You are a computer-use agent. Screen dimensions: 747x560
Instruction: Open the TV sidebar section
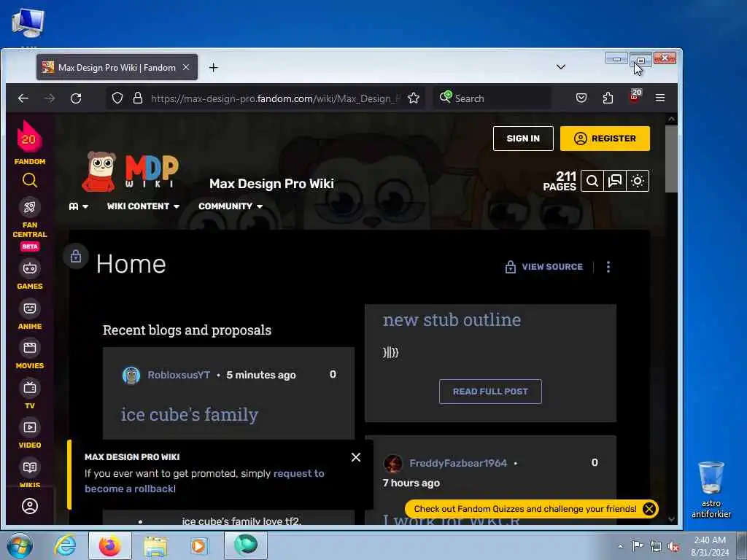(29, 394)
